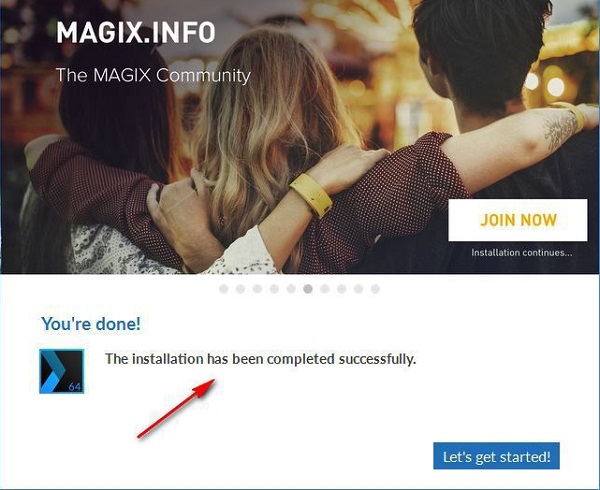Click the installation completed successfully message
The width and height of the screenshot is (600, 490).
coord(261,359)
